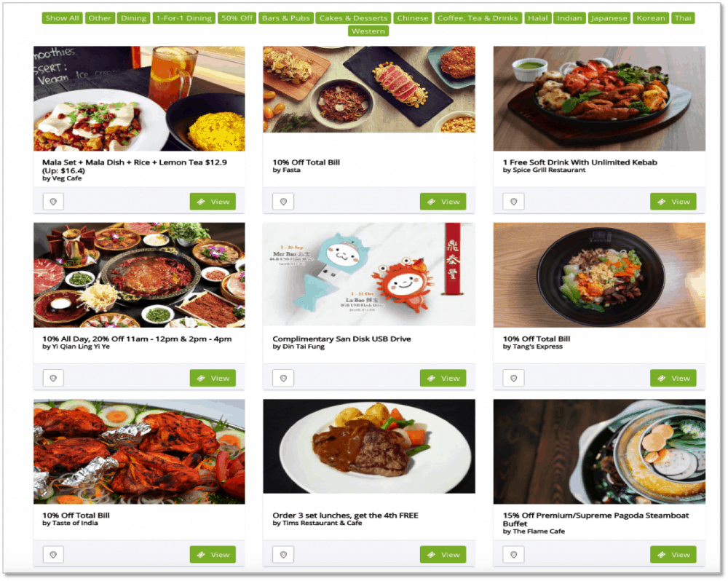Select the Show All filter tag
Screen dimensions: 728x581
tap(62, 18)
